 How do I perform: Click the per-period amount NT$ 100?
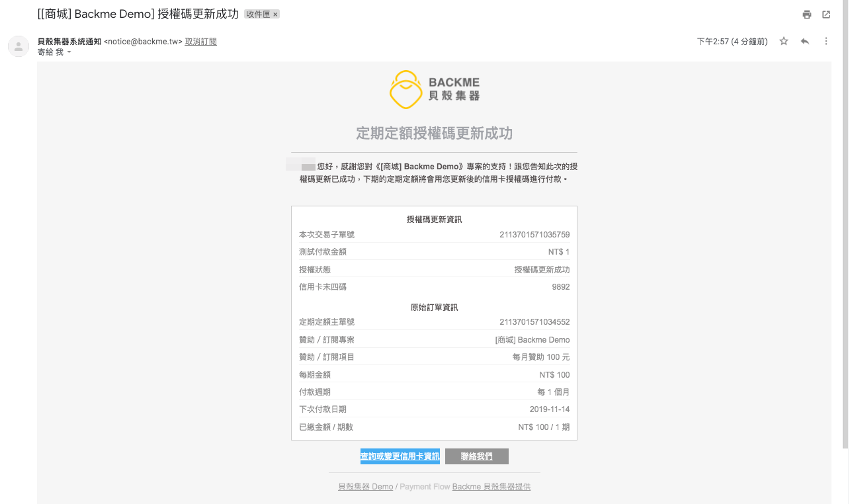[x=554, y=375]
